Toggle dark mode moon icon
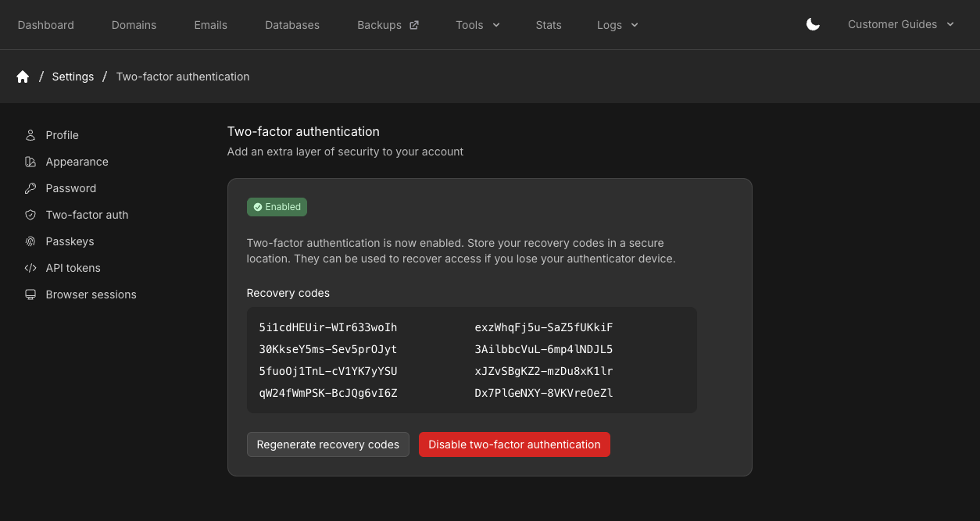Viewport: 980px width, 521px height. [x=813, y=24]
